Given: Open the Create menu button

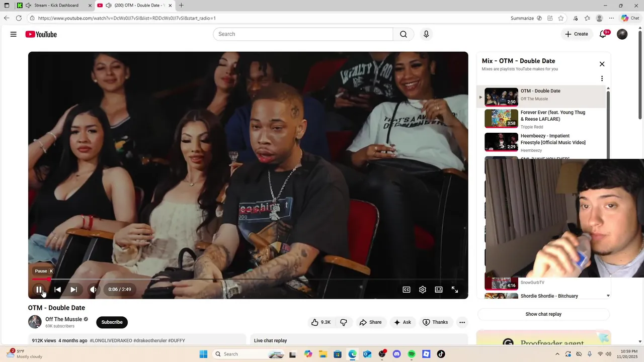Looking at the screenshot, I should click(x=576, y=34).
